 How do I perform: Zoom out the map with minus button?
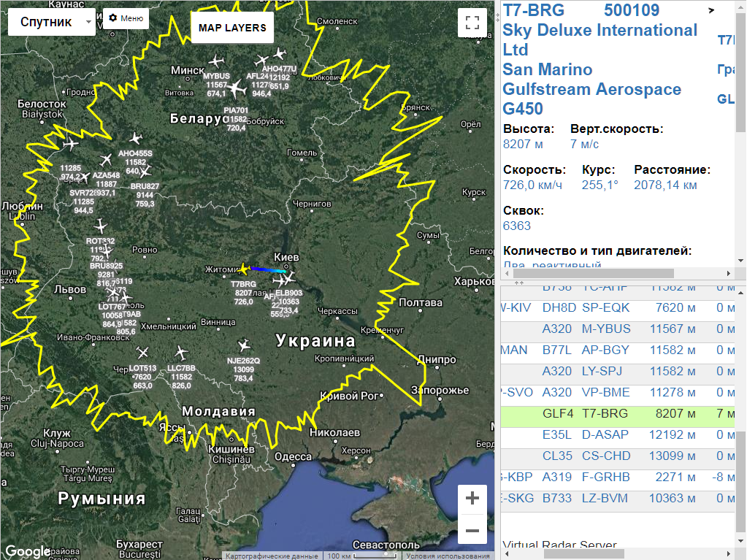pyautogui.click(x=472, y=530)
